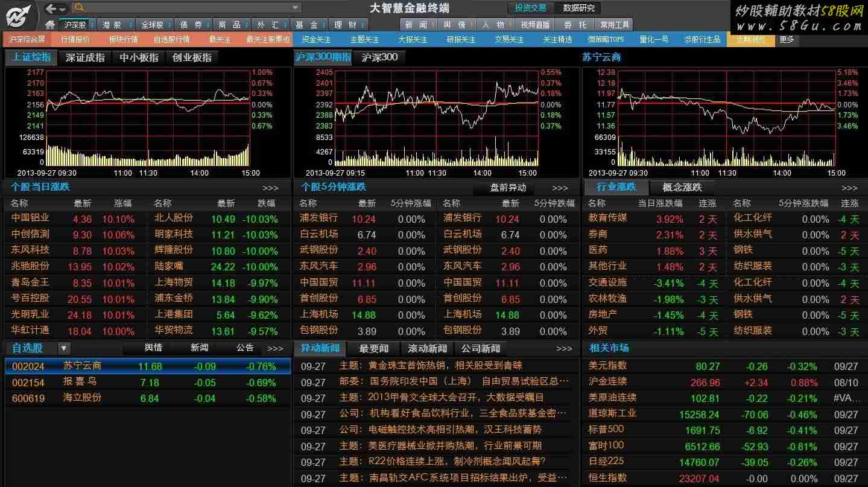Select 资金关注 sub-tab
Image resolution: width=868 pixels, height=487 pixels.
(x=316, y=39)
